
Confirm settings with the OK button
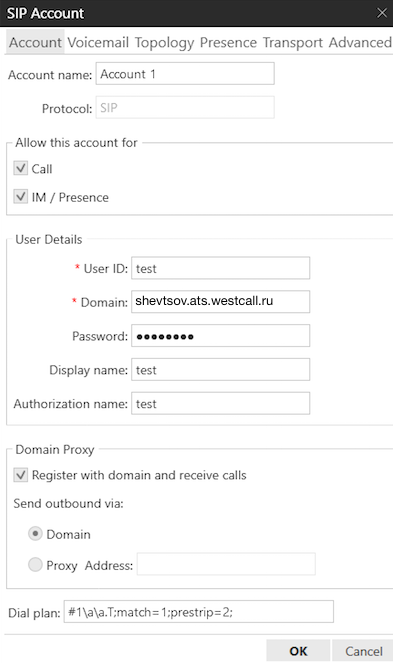click(x=298, y=651)
